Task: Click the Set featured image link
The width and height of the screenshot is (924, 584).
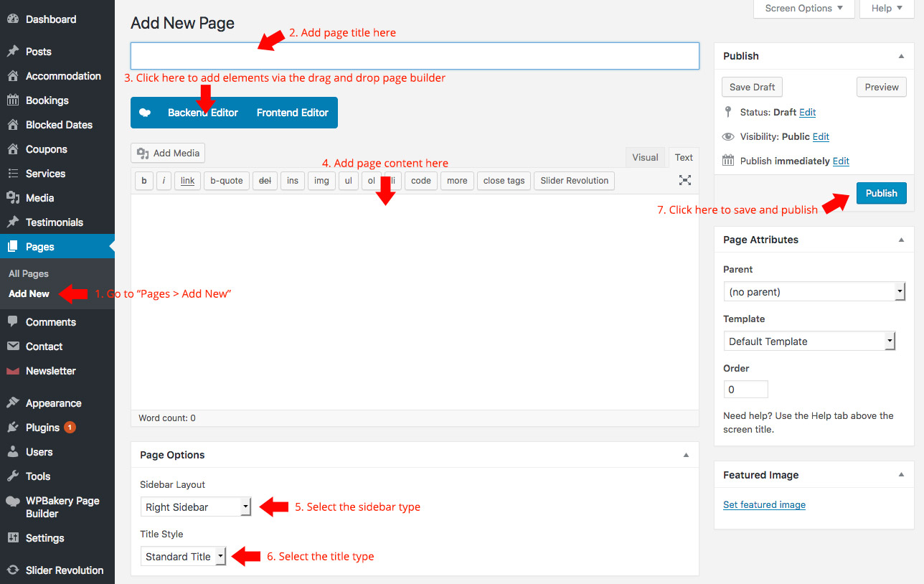Action: click(764, 505)
